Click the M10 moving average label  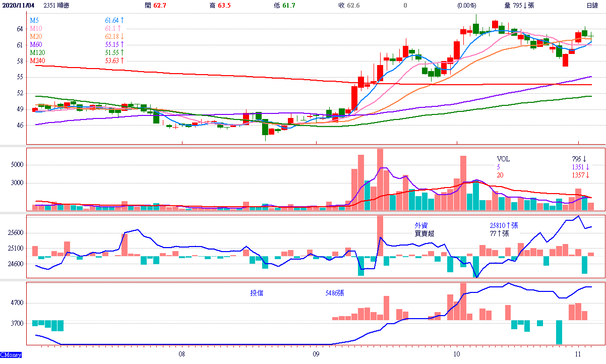coord(35,29)
